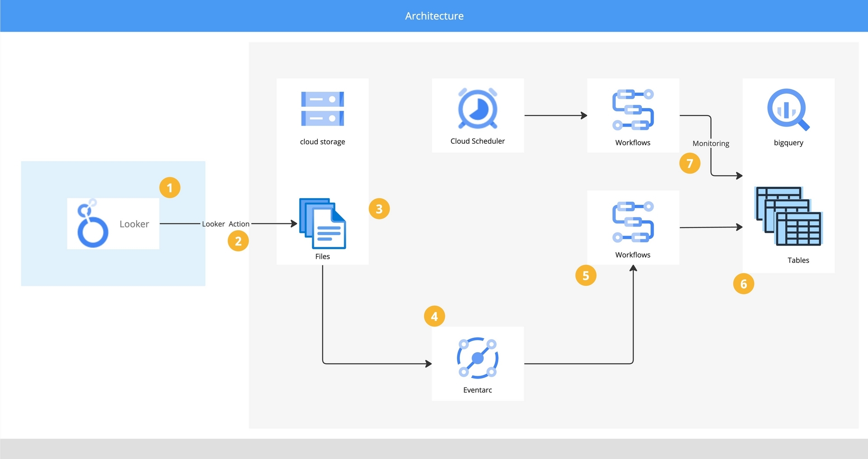The width and height of the screenshot is (868, 459).
Task: Select the bigquery magnifier icon
Action: pos(788,109)
